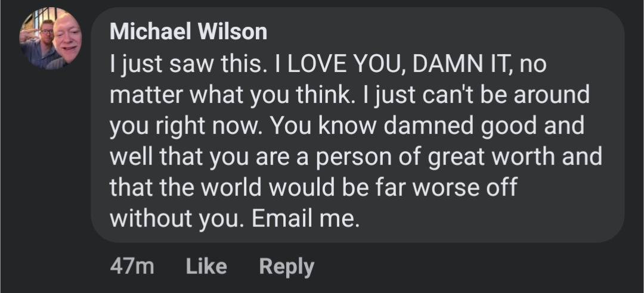Like Michael Wilson's comment
The width and height of the screenshot is (644, 293).
[206, 266]
